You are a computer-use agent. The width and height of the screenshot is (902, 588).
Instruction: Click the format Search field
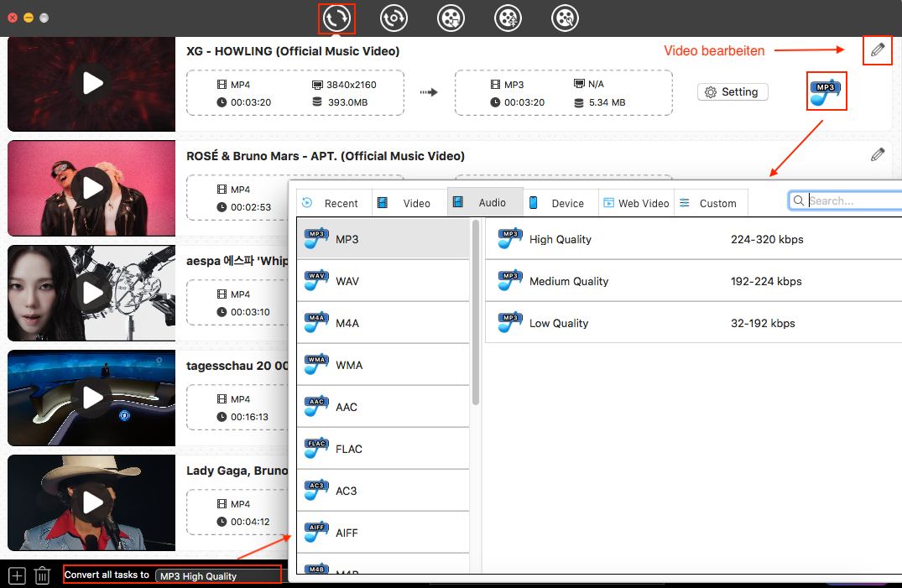pyautogui.click(x=846, y=200)
